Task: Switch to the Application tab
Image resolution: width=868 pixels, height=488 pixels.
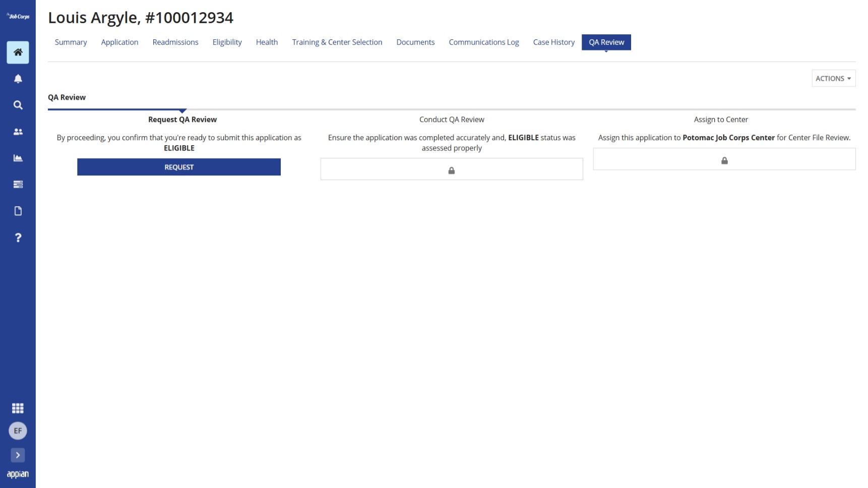Action: pyautogui.click(x=119, y=42)
